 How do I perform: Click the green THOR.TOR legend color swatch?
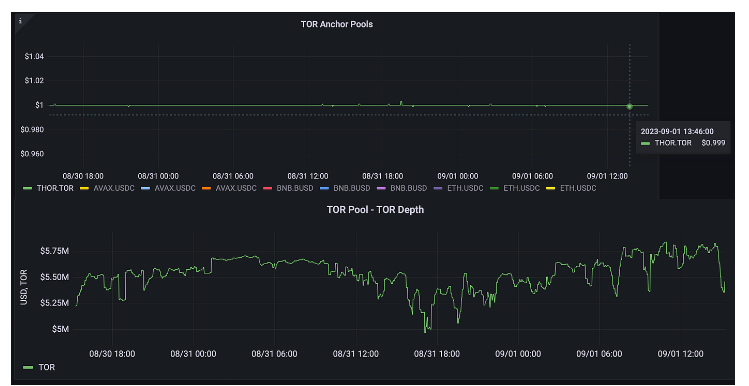point(28,188)
